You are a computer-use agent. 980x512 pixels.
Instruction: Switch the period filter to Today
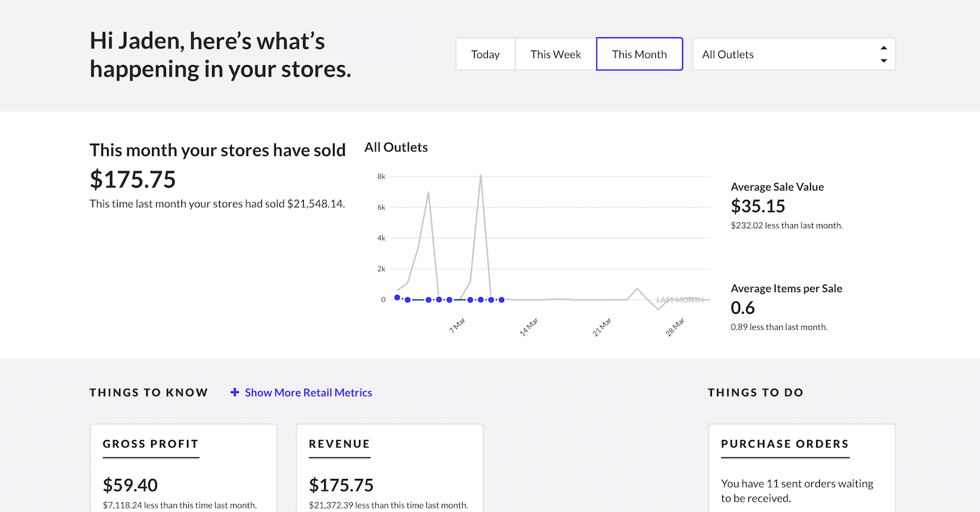485,55
